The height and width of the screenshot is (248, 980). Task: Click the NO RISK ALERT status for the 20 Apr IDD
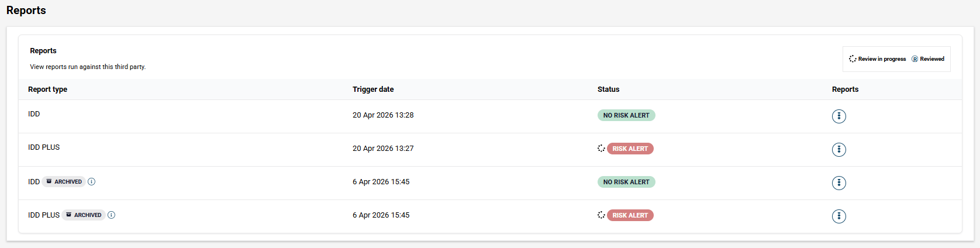[626, 115]
